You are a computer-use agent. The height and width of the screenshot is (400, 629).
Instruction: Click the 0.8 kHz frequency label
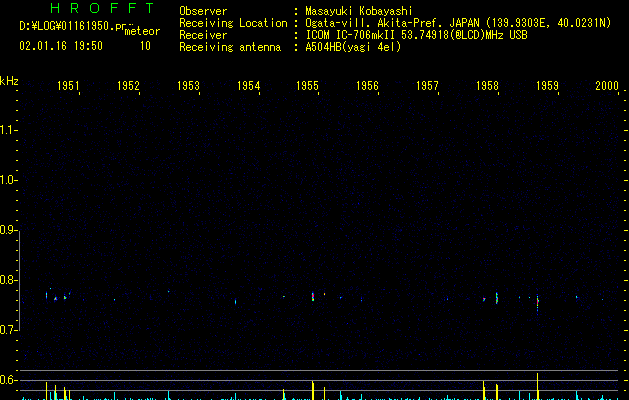[7, 280]
